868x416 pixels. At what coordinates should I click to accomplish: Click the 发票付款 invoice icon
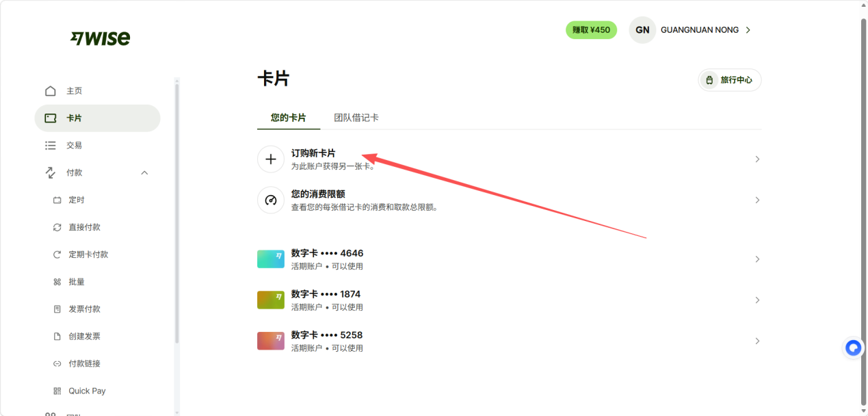tap(57, 309)
